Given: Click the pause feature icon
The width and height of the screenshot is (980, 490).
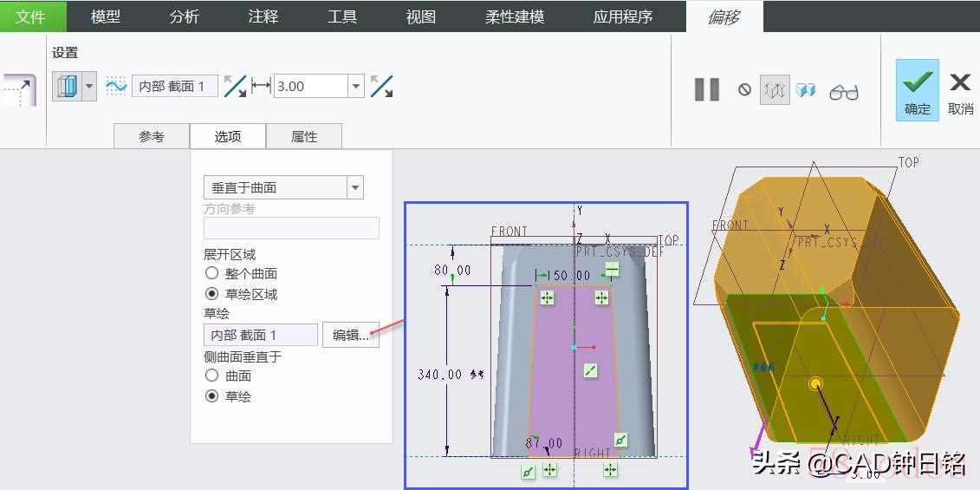Looking at the screenshot, I should click(x=707, y=89).
